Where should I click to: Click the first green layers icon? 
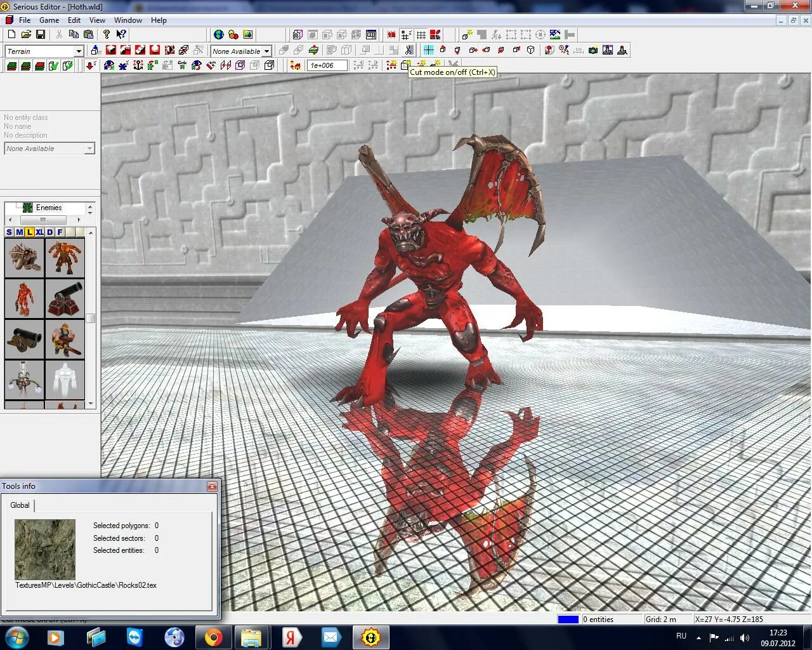tap(11, 65)
